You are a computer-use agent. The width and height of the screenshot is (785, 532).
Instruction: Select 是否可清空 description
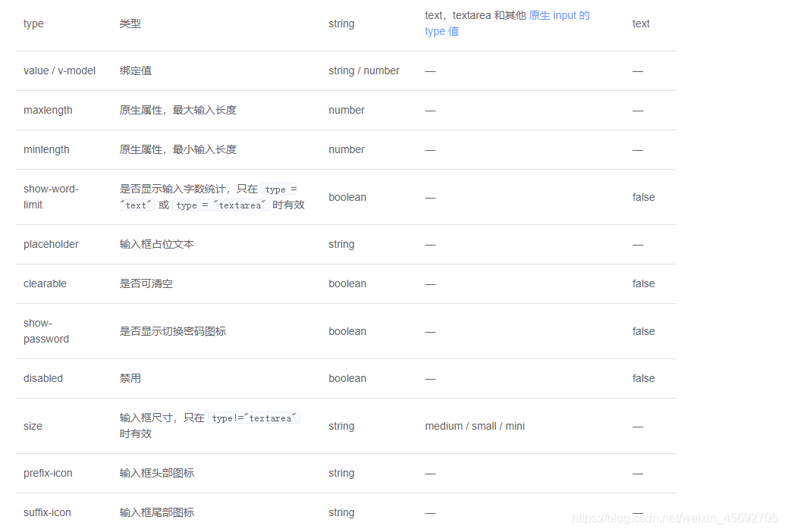point(146,283)
